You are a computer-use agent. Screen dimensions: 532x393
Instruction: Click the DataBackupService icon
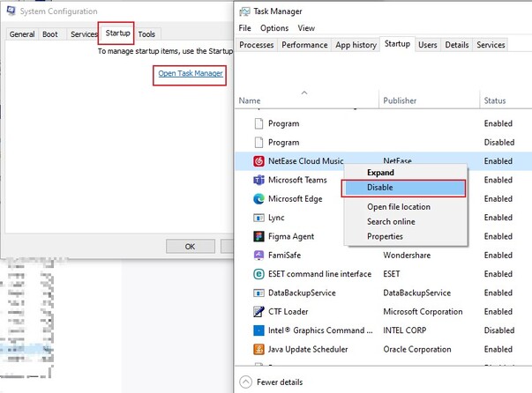click(259, 293)
